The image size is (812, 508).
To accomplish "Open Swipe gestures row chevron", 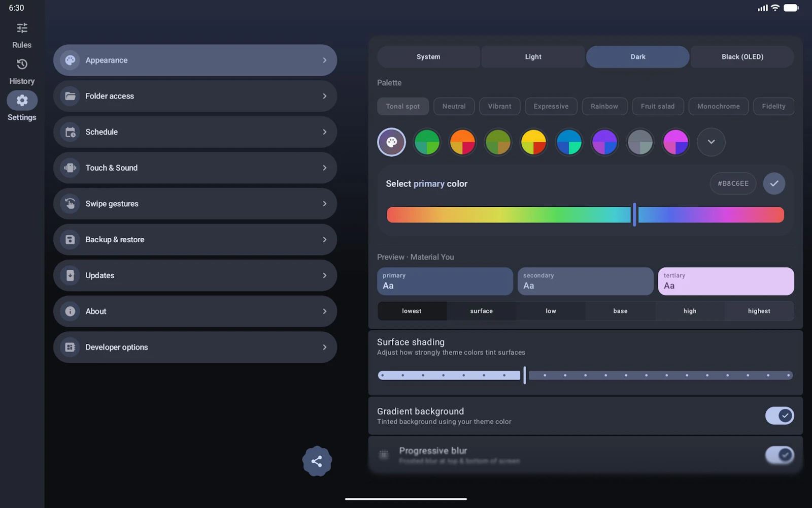I will pyautogui.click(x=325, y=204).
